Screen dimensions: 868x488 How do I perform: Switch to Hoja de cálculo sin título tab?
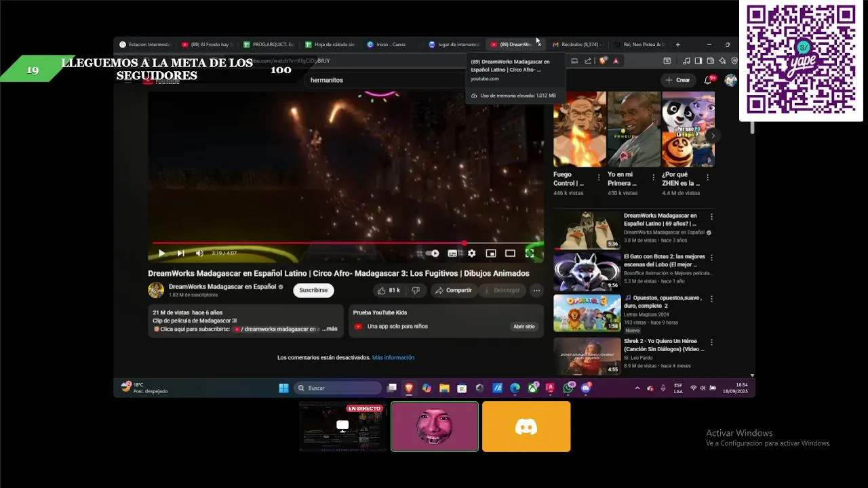[x=330, y=45]
